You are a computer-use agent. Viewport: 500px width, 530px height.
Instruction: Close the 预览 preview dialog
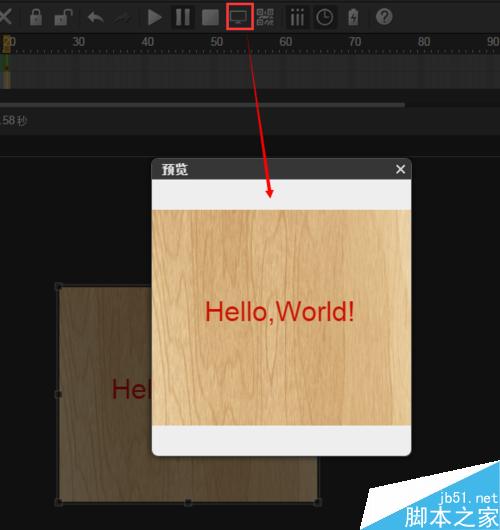click(401, 169)
